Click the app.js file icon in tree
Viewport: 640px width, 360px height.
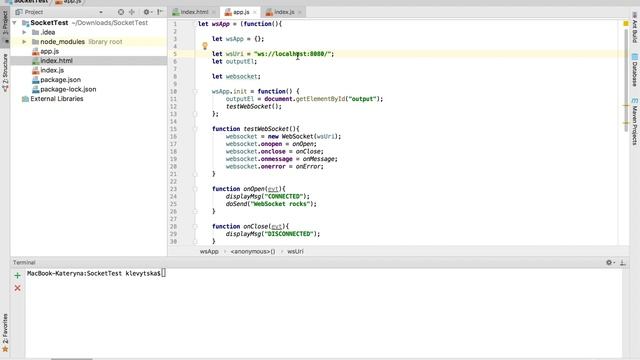[36, 51]
